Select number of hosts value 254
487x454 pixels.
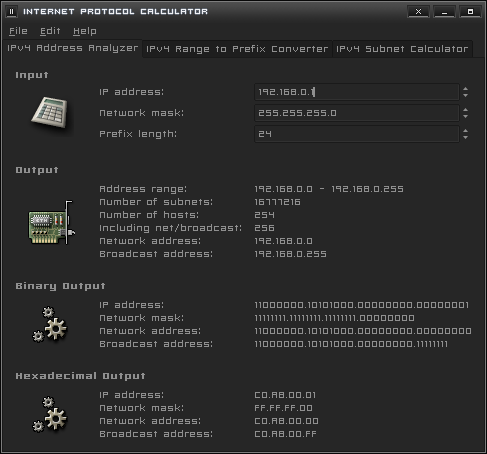click(x=265, y=215)
